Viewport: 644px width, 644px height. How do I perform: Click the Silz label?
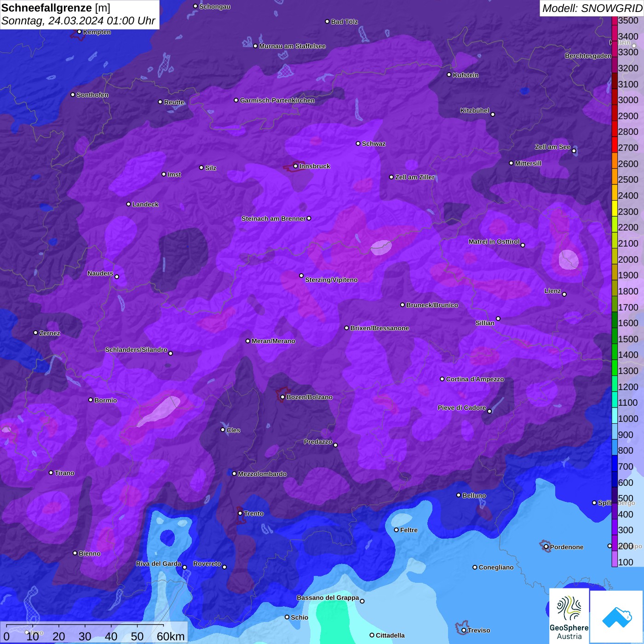(210, 168)
